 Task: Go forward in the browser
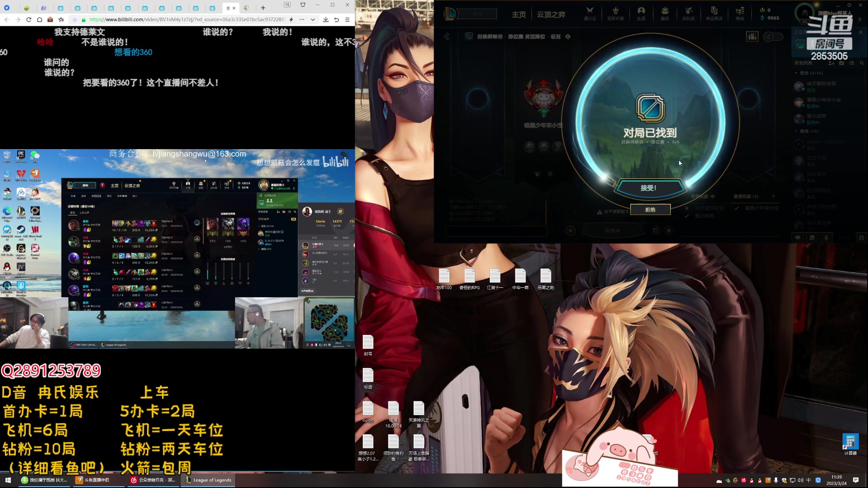click(x=18, y=19)
